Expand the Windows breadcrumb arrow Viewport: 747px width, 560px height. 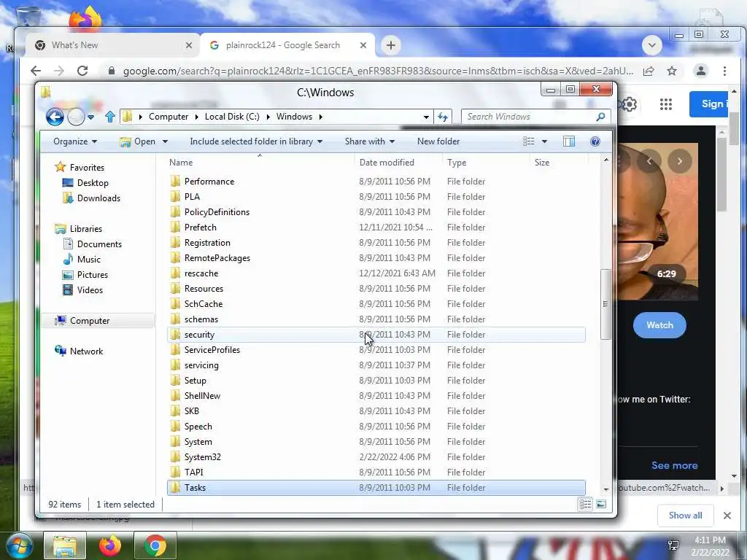pos(321,117)
